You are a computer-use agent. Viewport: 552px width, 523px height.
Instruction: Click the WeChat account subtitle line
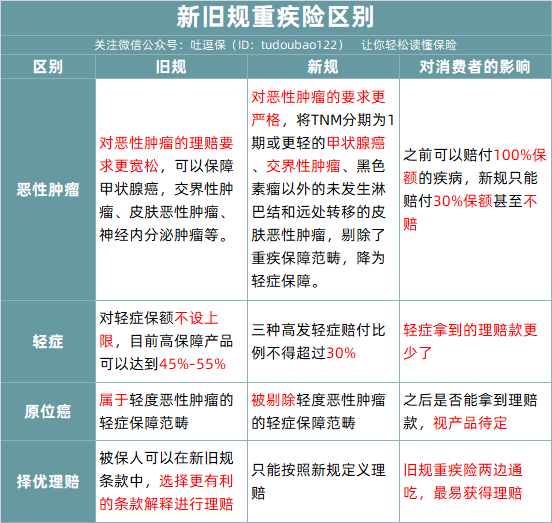(275, 45)
